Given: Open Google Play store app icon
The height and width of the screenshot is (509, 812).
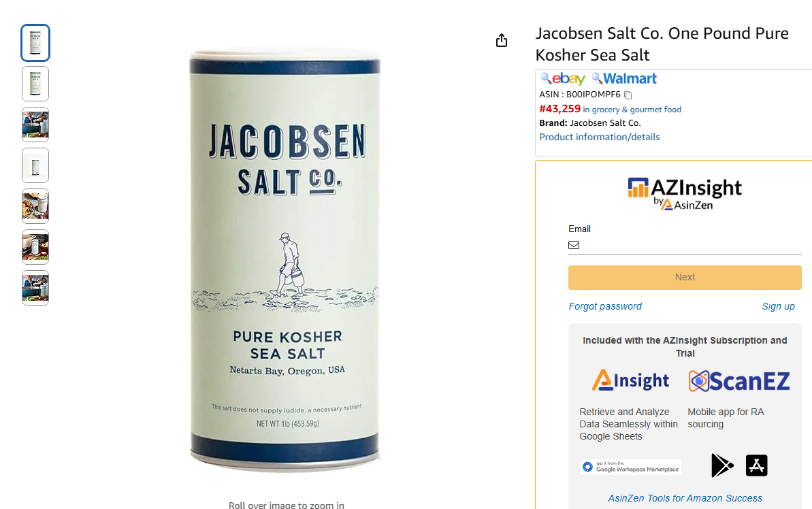Looking at the screenshot, I should point(722,465).
